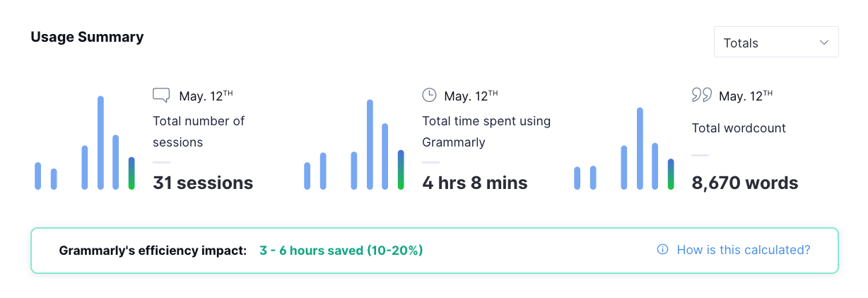
Task: Click the quotation marks wordcount icon
Action: coord(701,95)
